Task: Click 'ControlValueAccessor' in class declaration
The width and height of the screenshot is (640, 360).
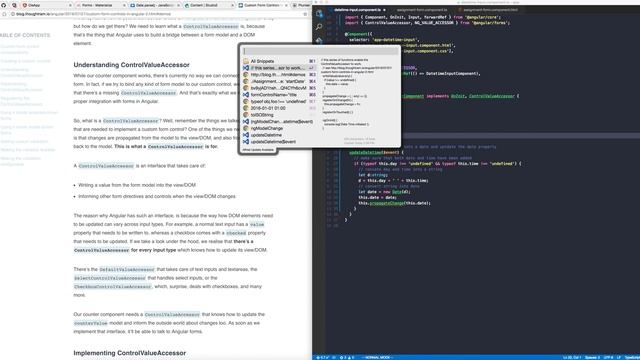Action: 491,96
